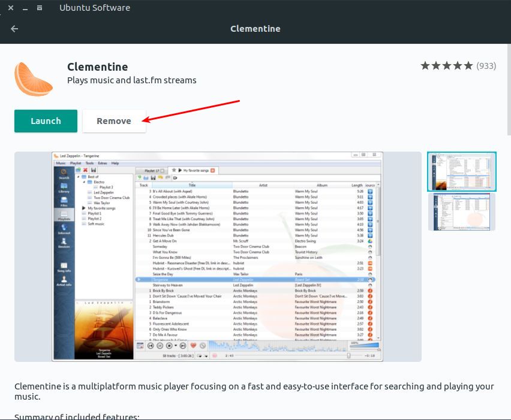Click the Clementine orange slice app icon
511x420 pixels.
(x=33, y=79)
